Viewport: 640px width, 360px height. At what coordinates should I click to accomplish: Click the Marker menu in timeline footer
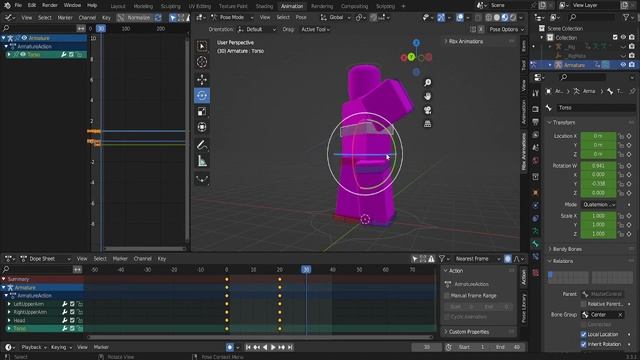pyautogui.click(x=101, y=347)
